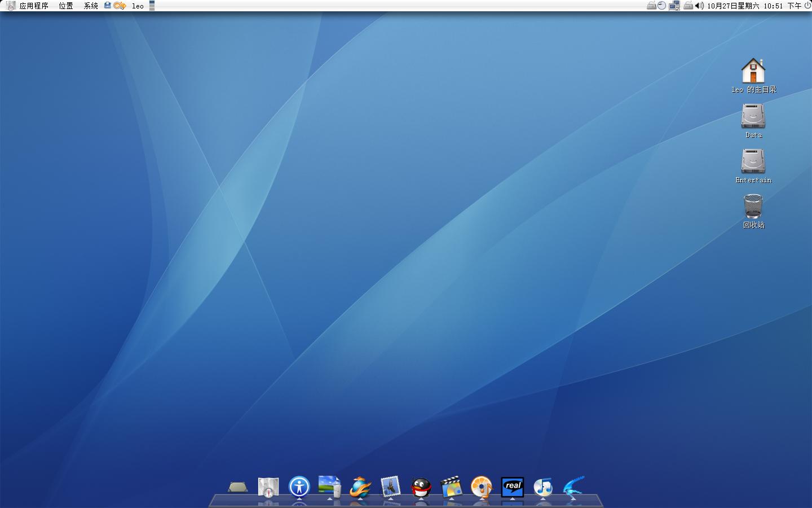Click the first gray device tray icon beside the clock applet

(651, 6)
